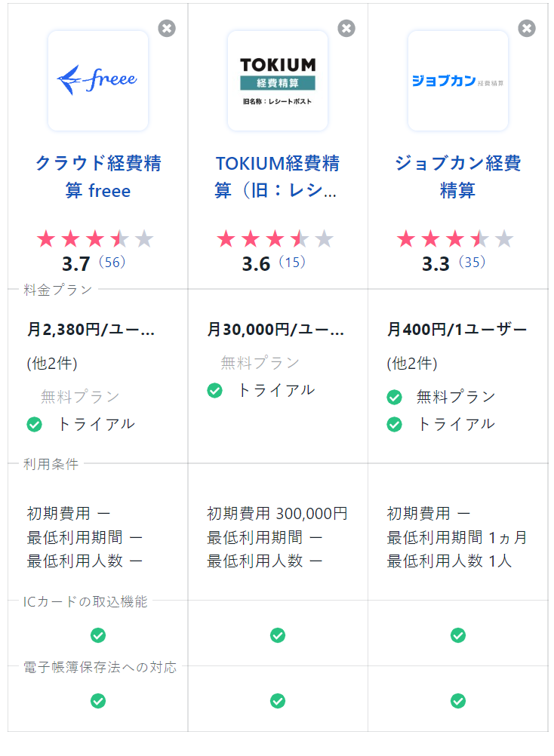Expand ジョブカン's 他2件 additional plans
554x756 pixels.
pyautogui.click(x=412, y=363)
